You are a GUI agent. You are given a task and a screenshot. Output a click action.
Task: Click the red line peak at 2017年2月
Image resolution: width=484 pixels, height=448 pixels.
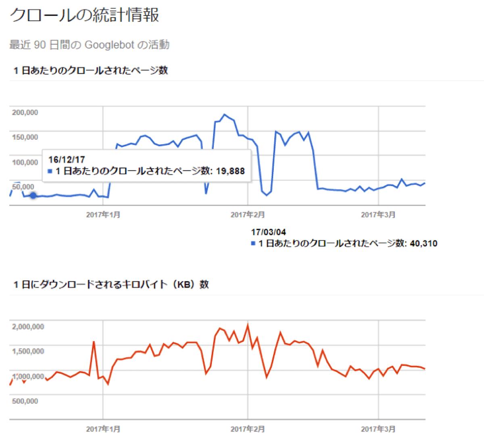point(248,325)
